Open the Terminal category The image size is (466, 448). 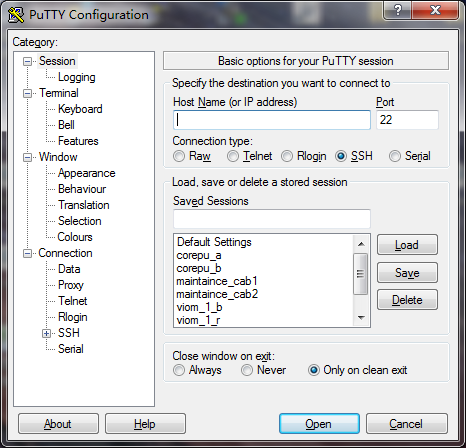pyautogui.click(x=59, y=93)
